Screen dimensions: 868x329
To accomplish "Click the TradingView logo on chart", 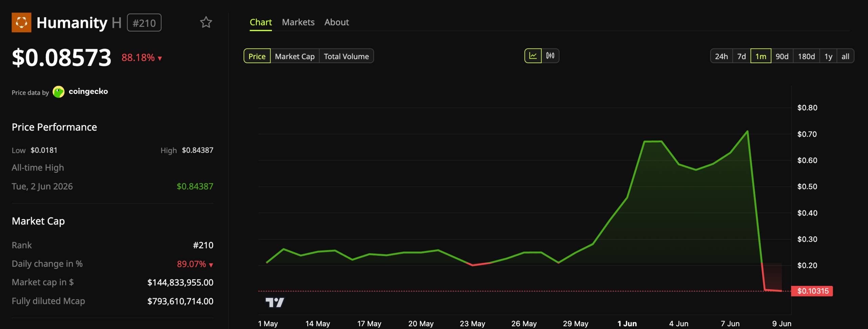I will (275, 302).
